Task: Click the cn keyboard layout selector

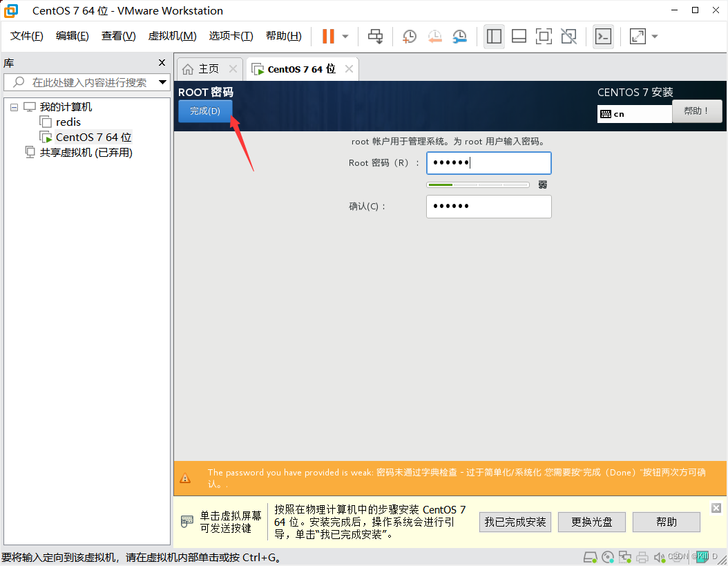Action: 633,113
